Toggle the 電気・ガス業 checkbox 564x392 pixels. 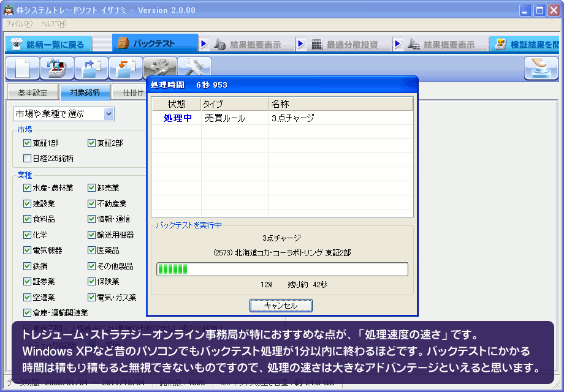tap(91, 298)
